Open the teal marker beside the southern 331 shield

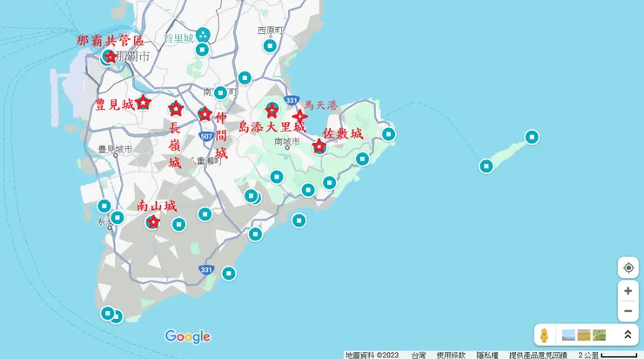pos(229,274)
